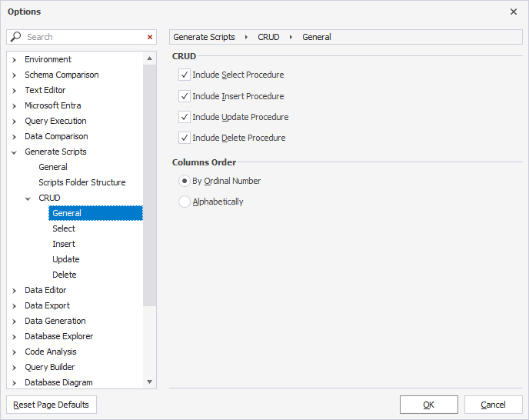Expand the Database Diagram node
This screenshot has width=529, height=420.
tap(14, 383)
